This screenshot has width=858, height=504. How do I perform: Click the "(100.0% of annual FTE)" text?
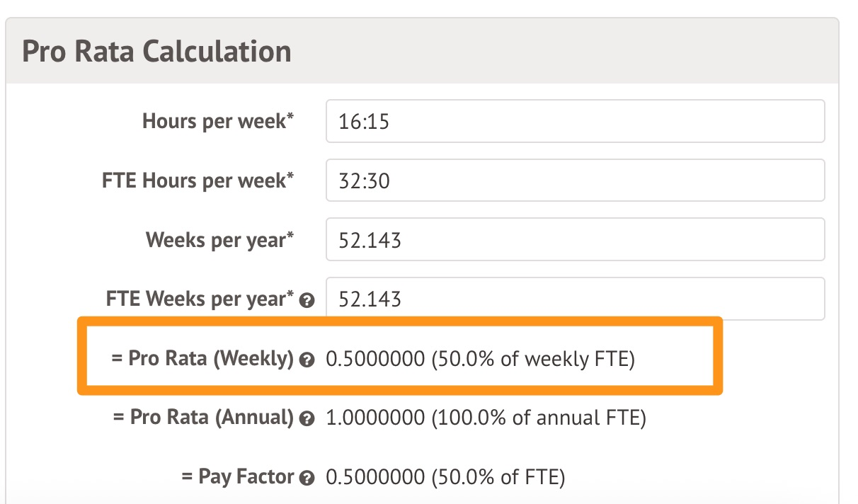(539, 418)
